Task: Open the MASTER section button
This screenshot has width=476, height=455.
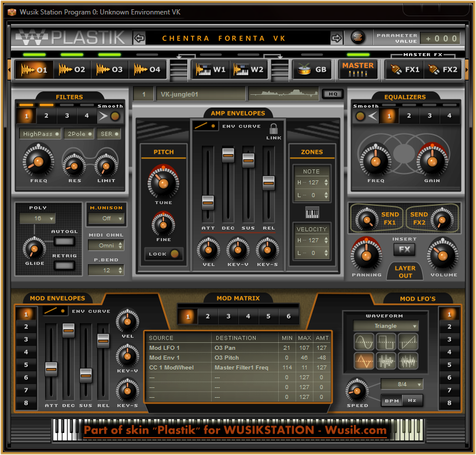Action: coord(357,69)
